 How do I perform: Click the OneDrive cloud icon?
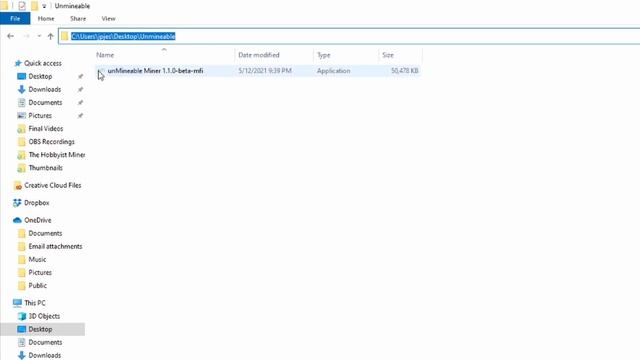(17, 220)
